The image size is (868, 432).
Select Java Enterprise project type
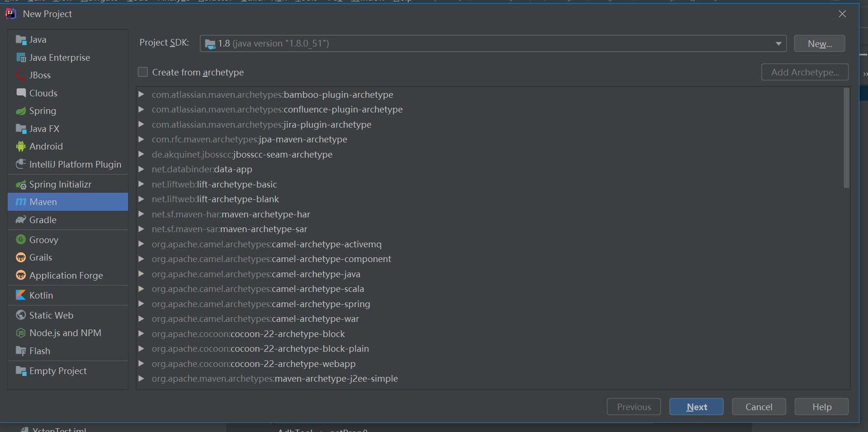(x=68, y=57)
